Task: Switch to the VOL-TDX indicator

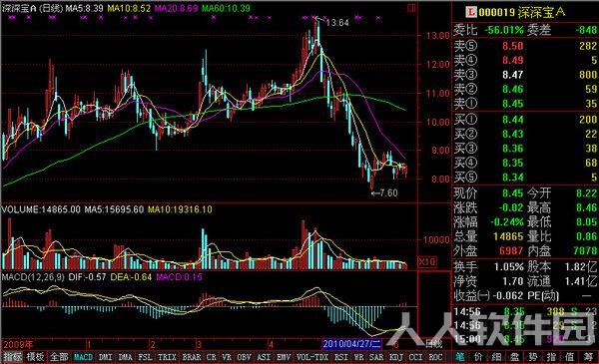Action: click(x=312, y=357)
